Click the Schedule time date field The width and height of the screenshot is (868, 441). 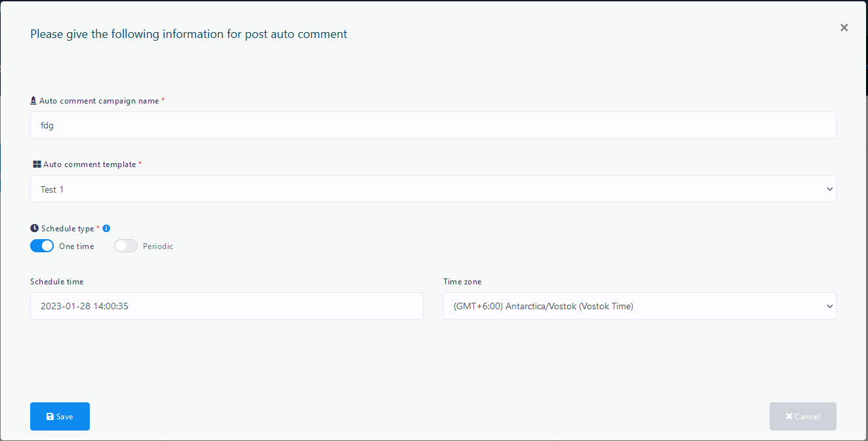(226, 306)
